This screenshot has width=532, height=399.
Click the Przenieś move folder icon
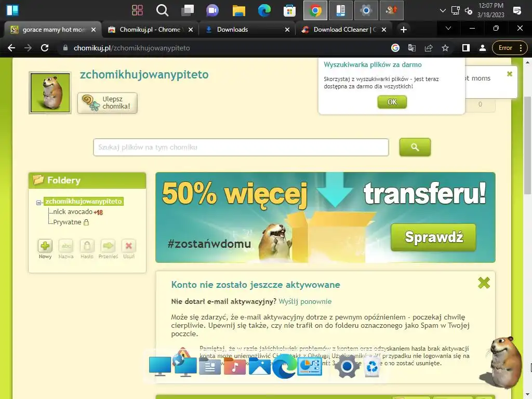pyautogui.click(x=108, y=249)
